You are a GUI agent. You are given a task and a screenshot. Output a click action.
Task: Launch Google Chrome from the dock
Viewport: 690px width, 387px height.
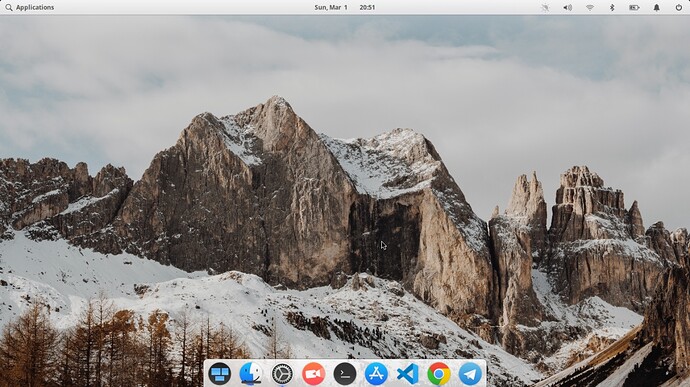point(439,374)
